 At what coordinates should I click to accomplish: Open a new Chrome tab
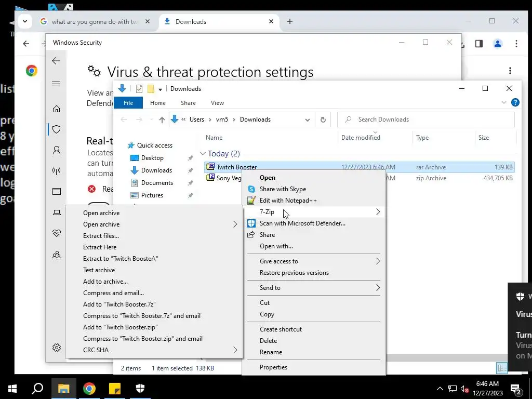(290, 21)
